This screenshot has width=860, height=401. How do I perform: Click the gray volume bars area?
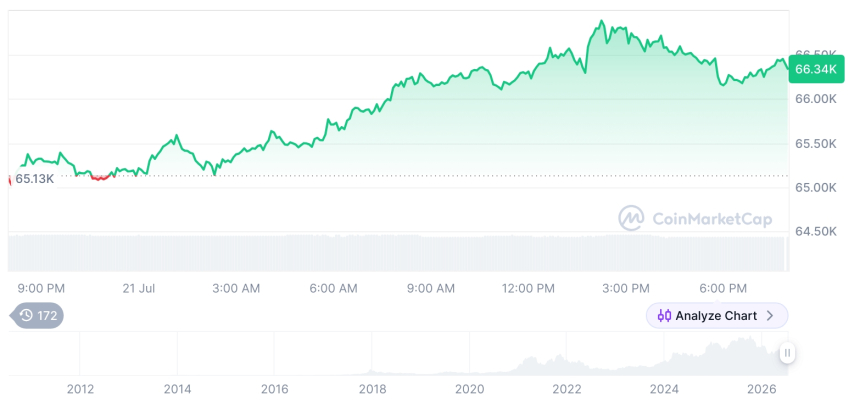398,253
